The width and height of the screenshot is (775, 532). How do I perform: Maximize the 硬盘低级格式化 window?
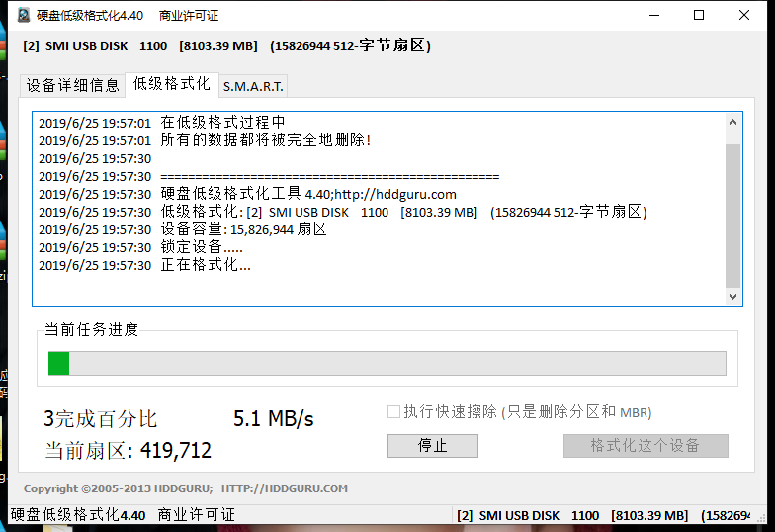pyautogui.click(x=699, y=15)
